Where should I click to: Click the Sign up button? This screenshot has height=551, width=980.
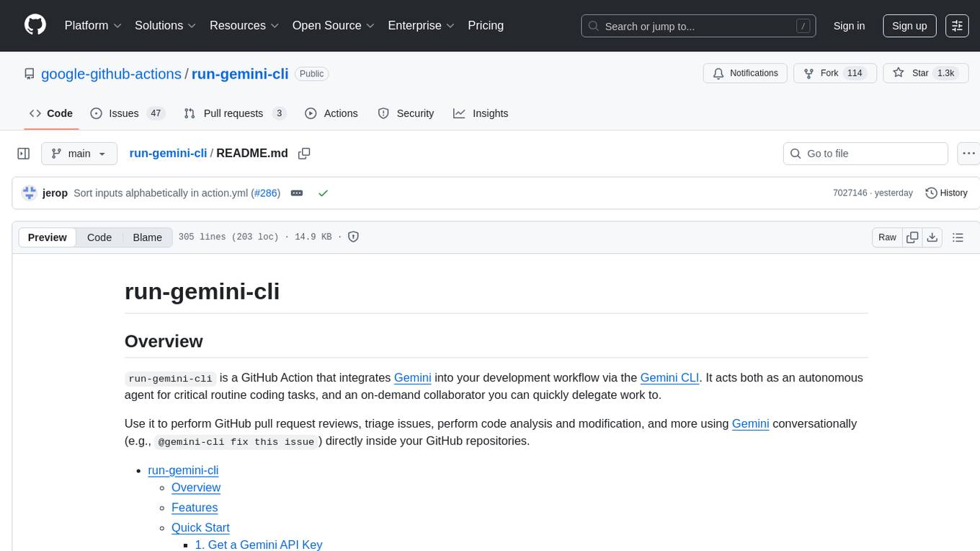909,26
